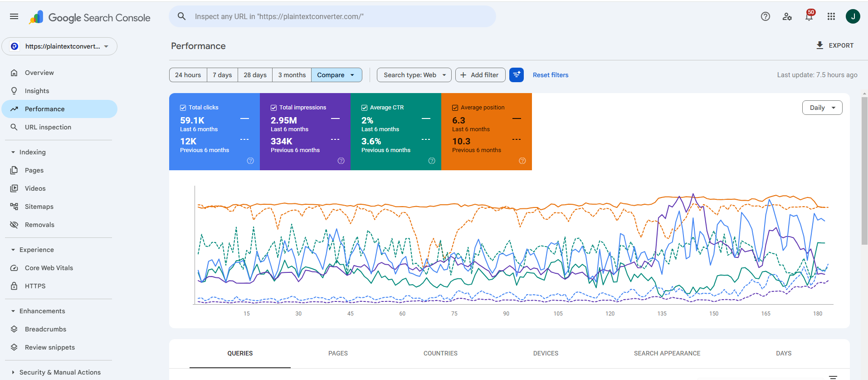Toggle the Total impressions checkbox
This screenshot has width=868, height=380.
[x=274, y=108]
